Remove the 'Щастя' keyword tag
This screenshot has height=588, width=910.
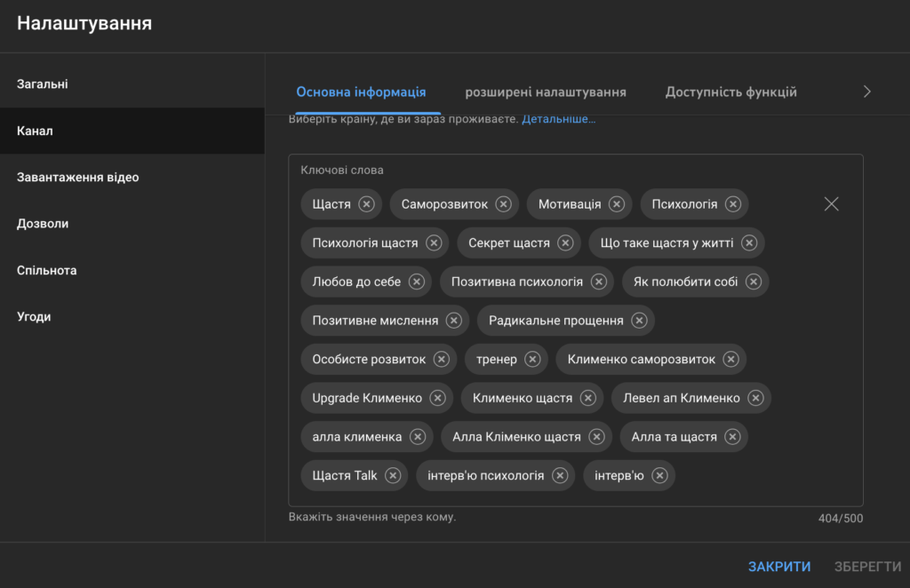(x=366, y=204)
